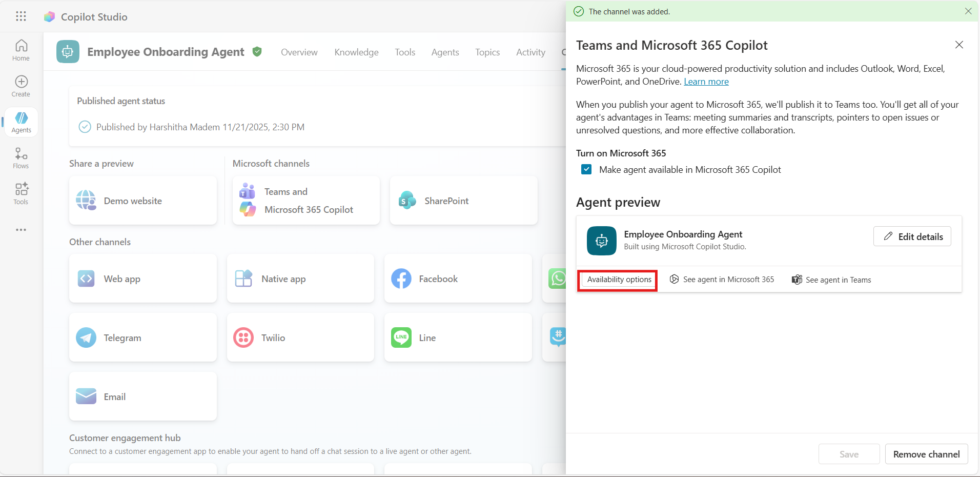
Task: Open Tools in the left sidebar
Action: coord(21,194)
